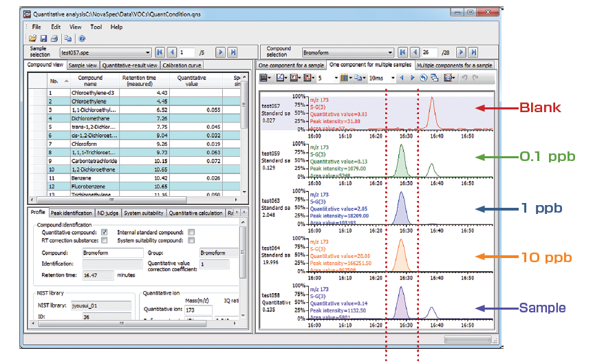The image size is (593, 364).
Task: Open the Bromoform compound selection dropdown
Action: pos(390,52)
